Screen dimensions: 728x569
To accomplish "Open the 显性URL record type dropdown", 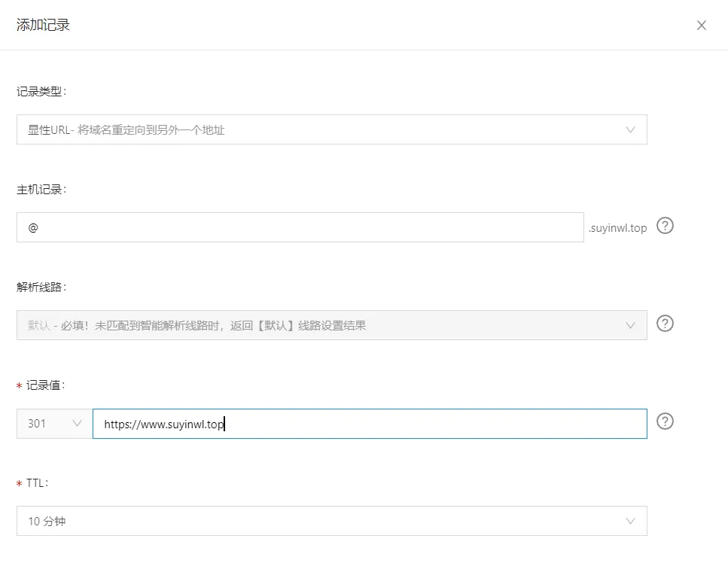I will [x=331, y=129].
